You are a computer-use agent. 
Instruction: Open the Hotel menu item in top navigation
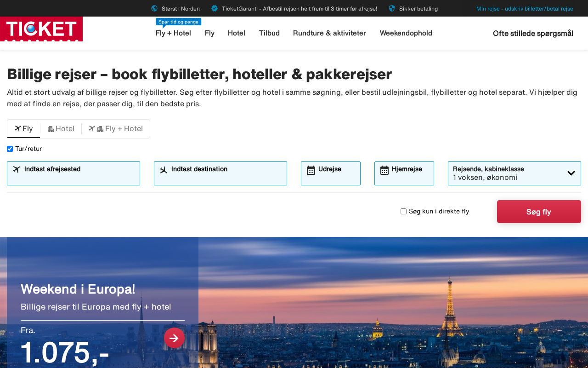pos(237,33)
